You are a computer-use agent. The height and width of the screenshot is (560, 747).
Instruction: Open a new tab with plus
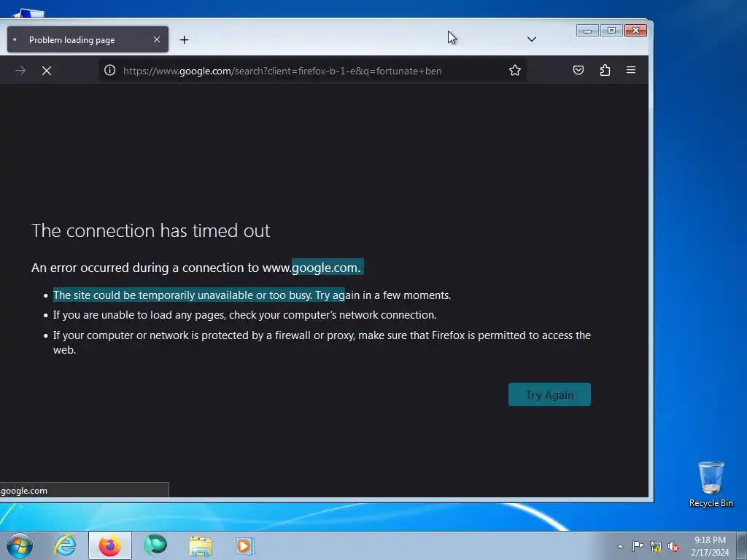[x=185, y=40]
